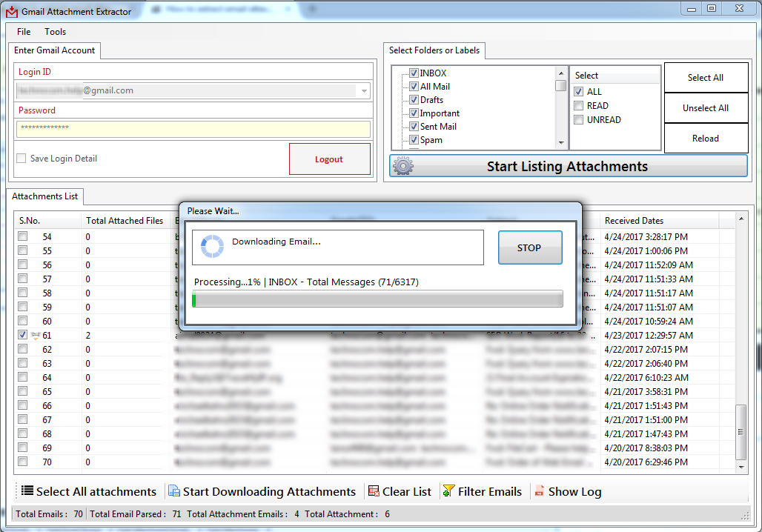Uncheck the INBOX folder checkbox

414,73
